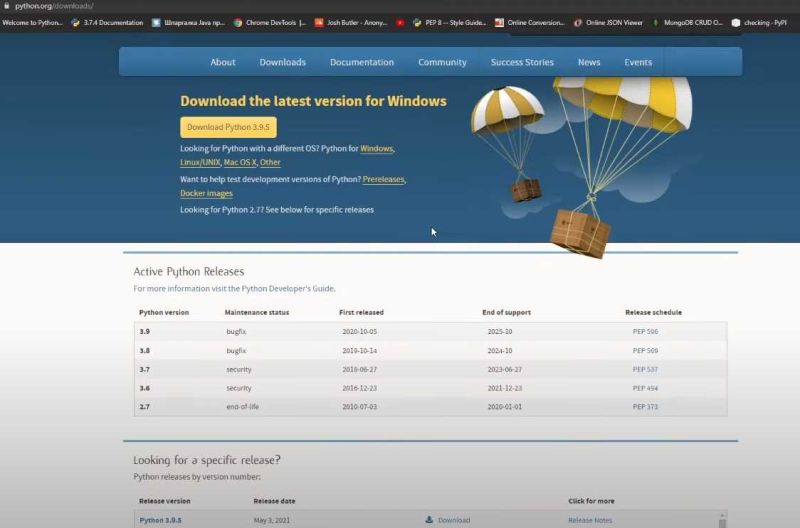This screenshot has height=528, width=800.
Task: Open the Community menu
Action: coord(442,62)
